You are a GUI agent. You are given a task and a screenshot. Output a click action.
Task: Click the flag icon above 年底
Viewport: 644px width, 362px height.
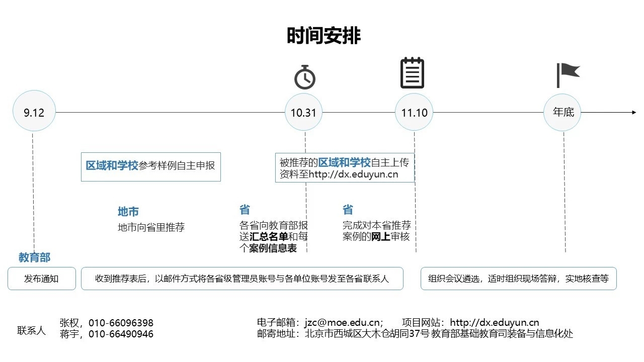(x=568, y=75)
